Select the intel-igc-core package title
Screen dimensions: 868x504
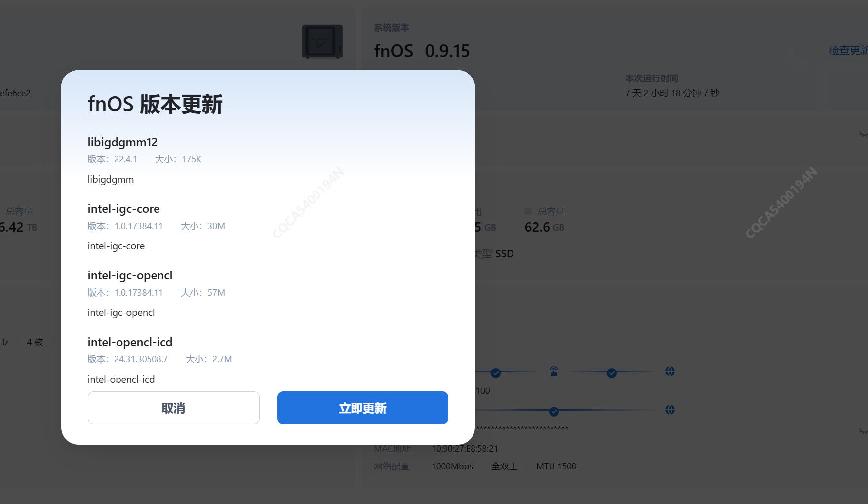pyautogui.click(x=123, y=209)
